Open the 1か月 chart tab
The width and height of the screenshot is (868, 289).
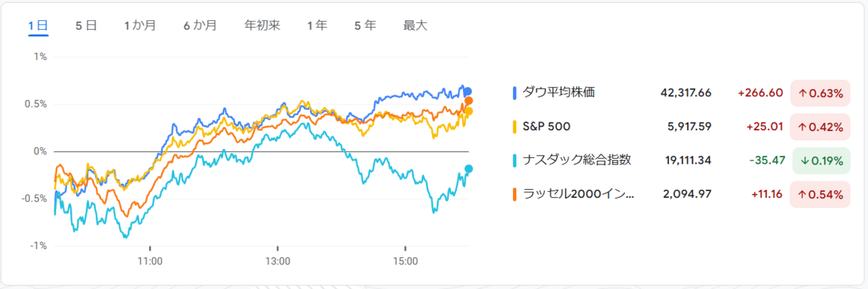140,25
